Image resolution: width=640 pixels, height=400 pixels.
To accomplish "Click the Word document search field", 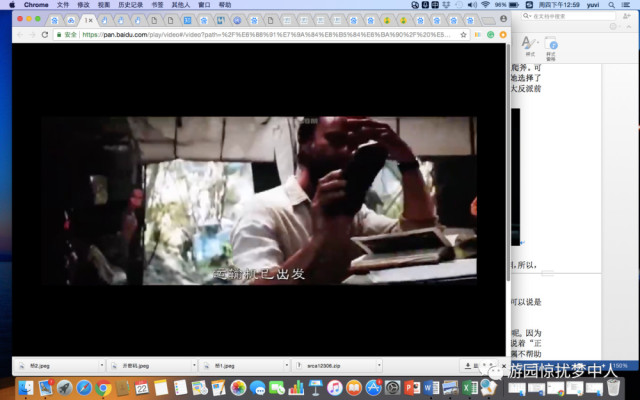I will (568, 16).
